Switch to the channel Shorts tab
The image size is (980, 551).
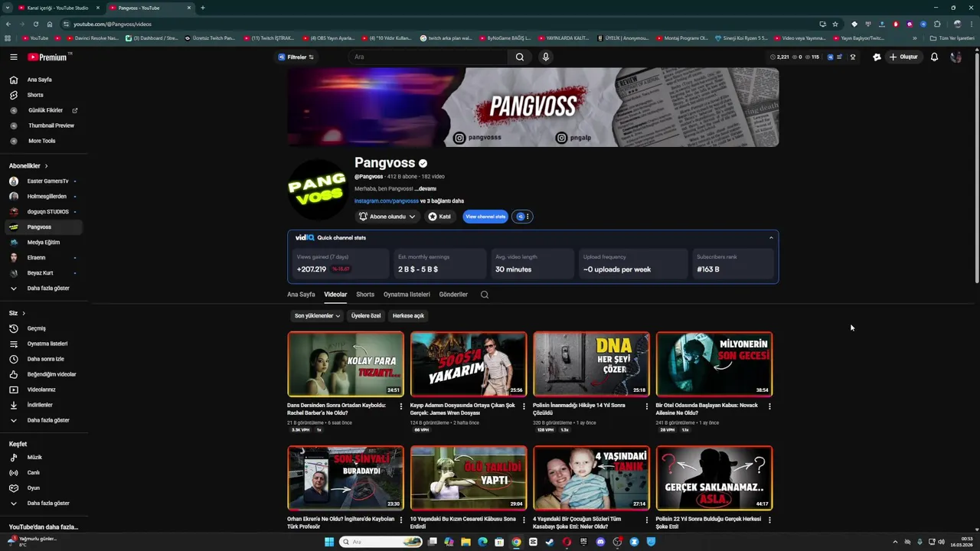365,295
